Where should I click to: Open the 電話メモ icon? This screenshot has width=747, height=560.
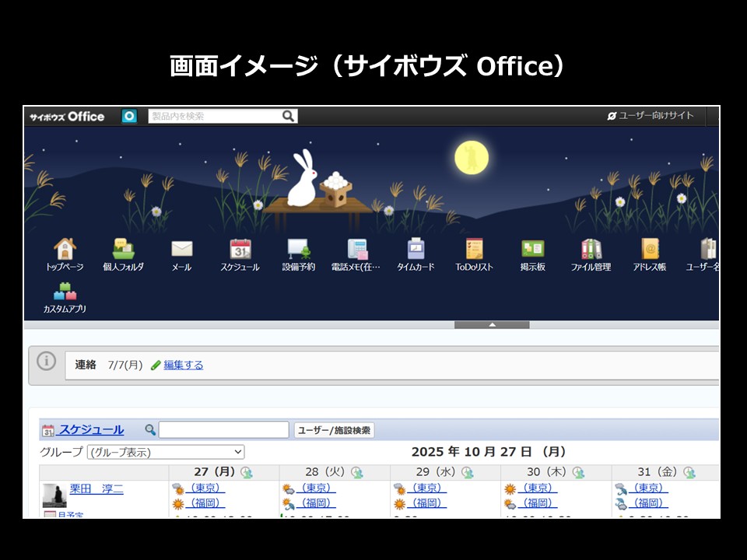coord(357,250)
